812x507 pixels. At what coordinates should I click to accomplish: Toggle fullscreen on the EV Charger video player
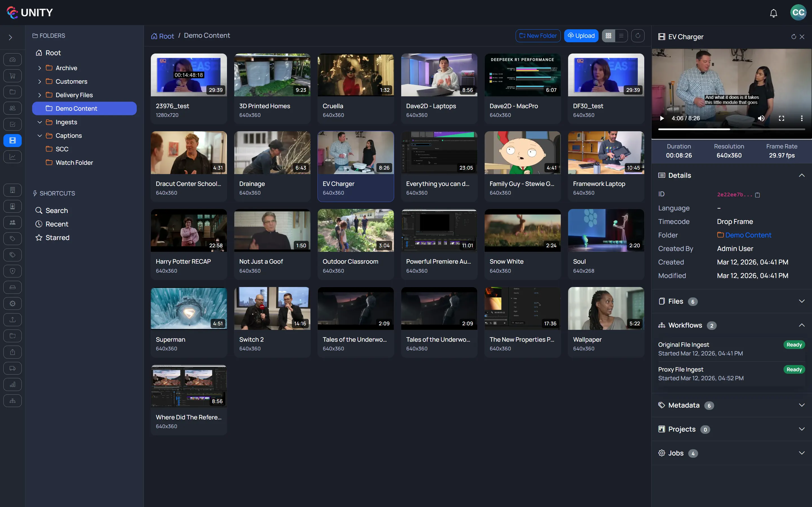click(x=782, y=118)
